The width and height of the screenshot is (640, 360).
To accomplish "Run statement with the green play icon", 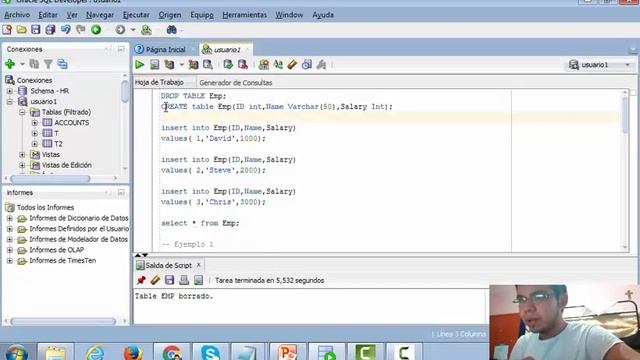I will pos(140,64).
